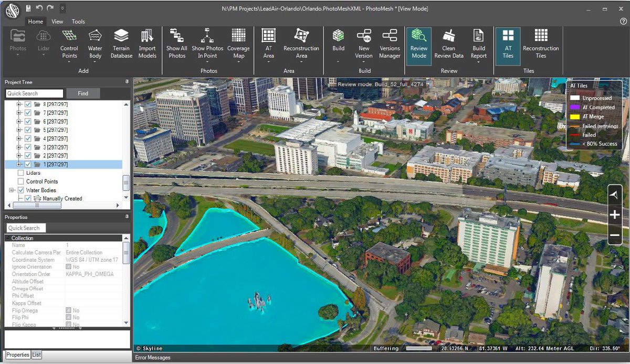Show Reconstruction Tiles
The height and width of the screenshot is (364, 630).
pos(541,43)
